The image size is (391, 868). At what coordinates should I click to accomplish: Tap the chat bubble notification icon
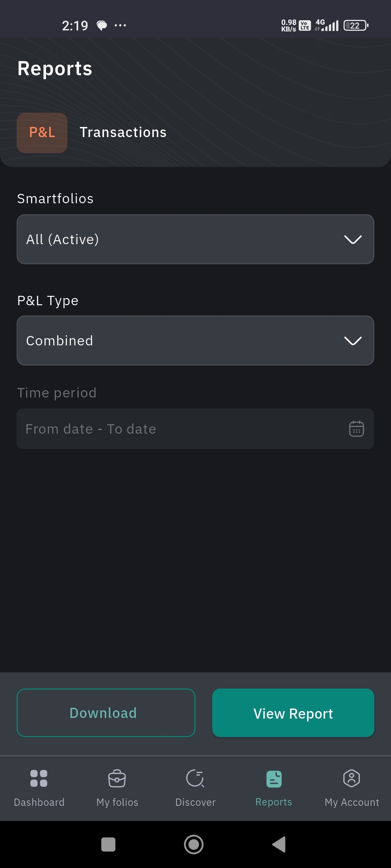[x=102, y=25]
